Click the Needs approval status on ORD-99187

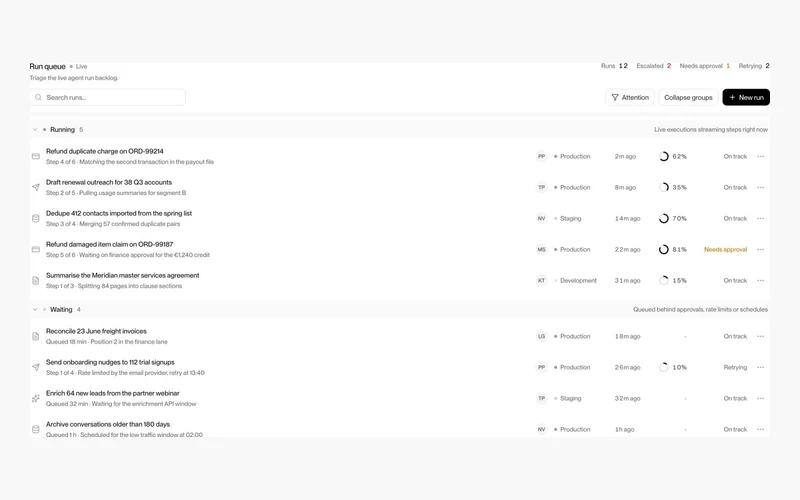[725, 249]
